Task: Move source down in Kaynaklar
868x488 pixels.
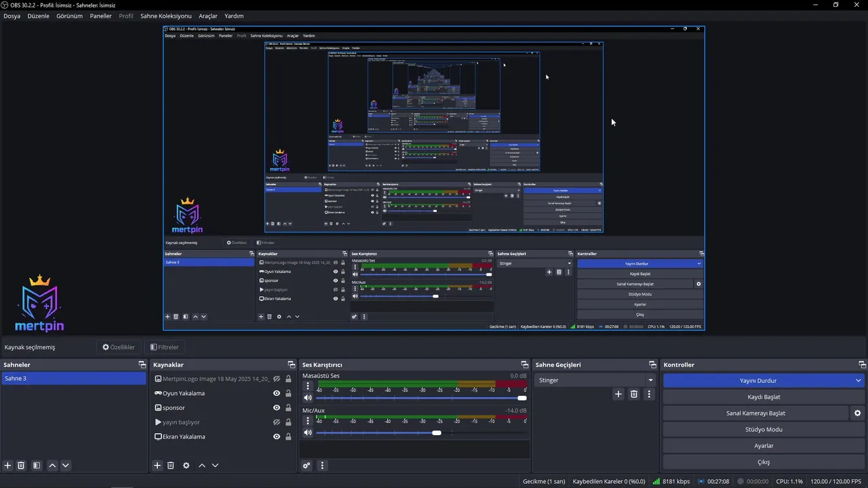Action: pos(215,466)
